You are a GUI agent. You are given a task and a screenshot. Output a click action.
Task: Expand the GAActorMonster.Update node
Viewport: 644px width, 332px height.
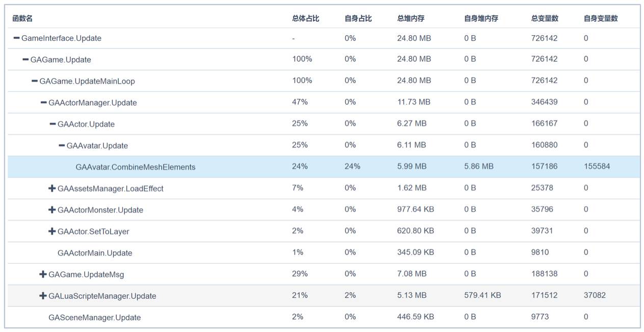(52, 210)
